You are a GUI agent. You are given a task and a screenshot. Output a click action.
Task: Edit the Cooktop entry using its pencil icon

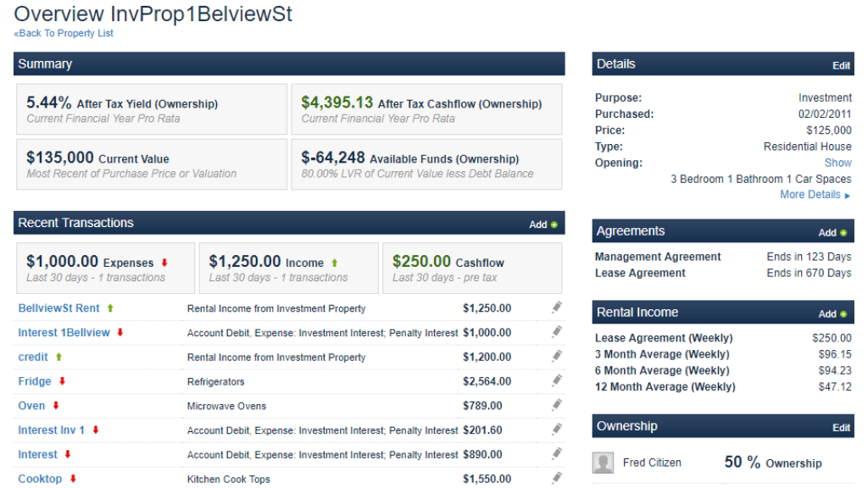point(557,479)
